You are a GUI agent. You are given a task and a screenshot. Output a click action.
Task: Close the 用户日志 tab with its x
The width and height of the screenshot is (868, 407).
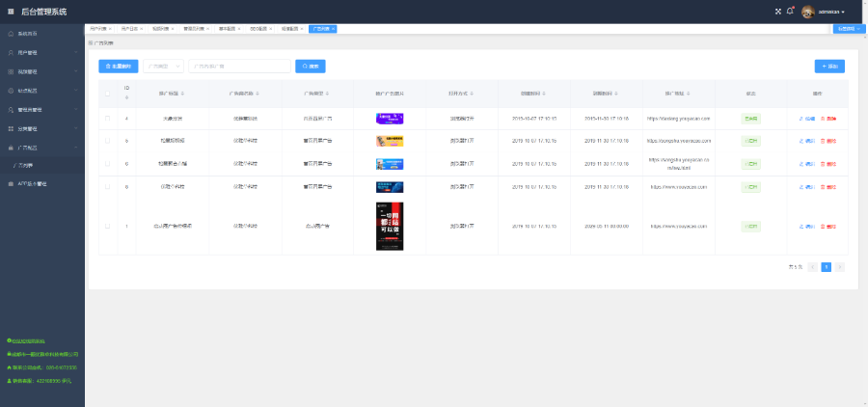pyautogui.click(x=141, y=29)
